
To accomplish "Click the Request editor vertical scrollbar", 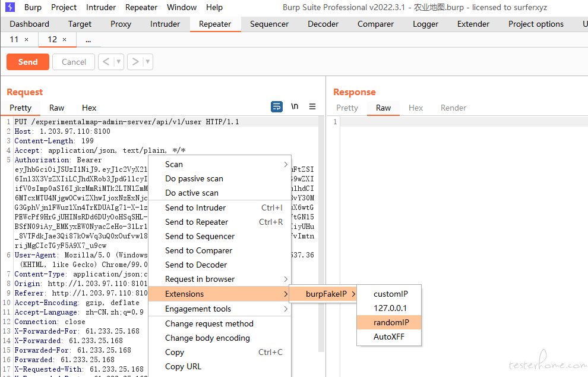I will pos(321,234).
